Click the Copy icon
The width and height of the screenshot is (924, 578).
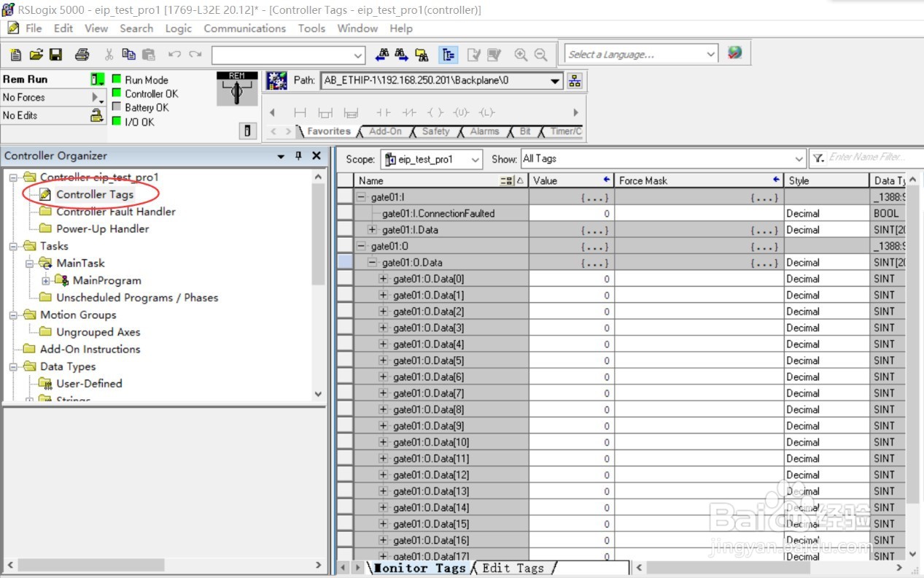tap(129, 55)
